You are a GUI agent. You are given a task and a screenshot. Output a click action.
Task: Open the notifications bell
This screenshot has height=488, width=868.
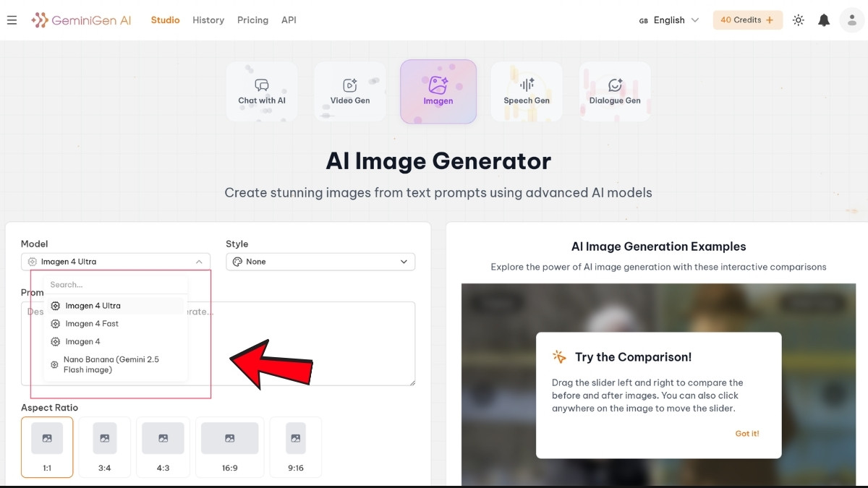point(824,20)
